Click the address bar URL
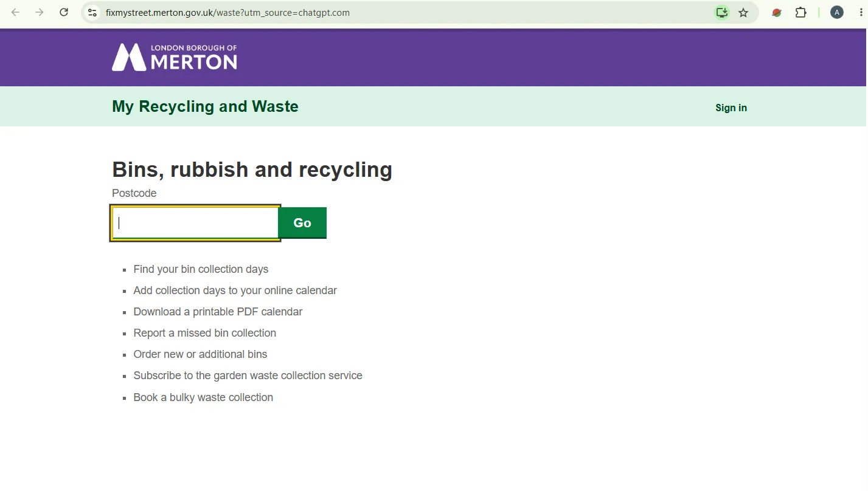The width and height of the screenshot is (868, 491). pyautogui.click(x=227, y=13)
